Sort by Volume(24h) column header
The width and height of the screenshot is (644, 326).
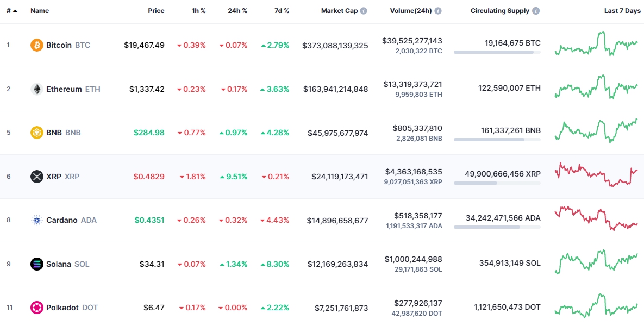(411, 11)
